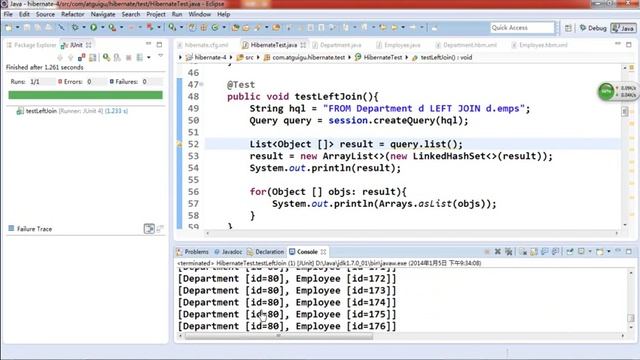Screen dimensions: 640x360
Task: Switch to Department.java editor tab
Action: pyautogui.click(x=337, y=45)
